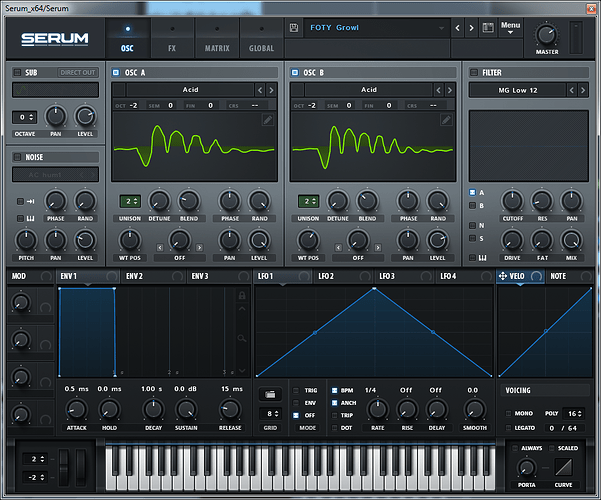Click the envelope lock icon
The width and height of the screenshot is (601, 500).
[242, 295]
